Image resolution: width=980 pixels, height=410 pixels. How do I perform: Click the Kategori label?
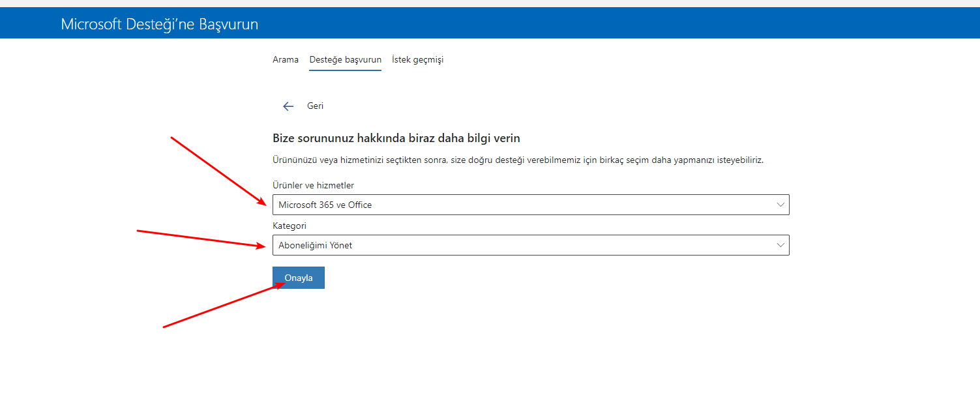point(290,226)
